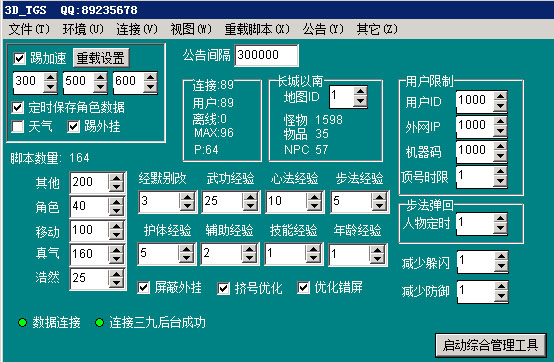The image size is (554, 362).
Task: Lower the 机器码 limit using down arrow
Action: click(x=500, y=157)
